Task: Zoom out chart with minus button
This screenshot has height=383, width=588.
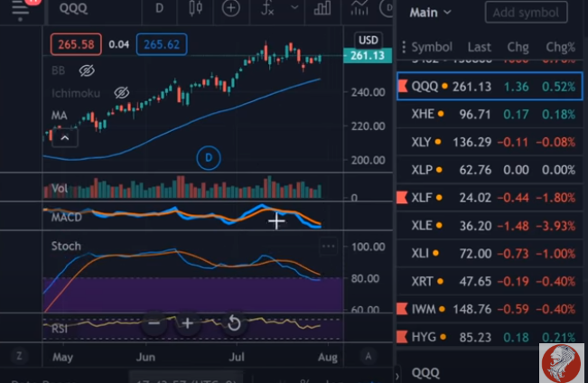Action: pyautogui.click(x=154, y=323)
